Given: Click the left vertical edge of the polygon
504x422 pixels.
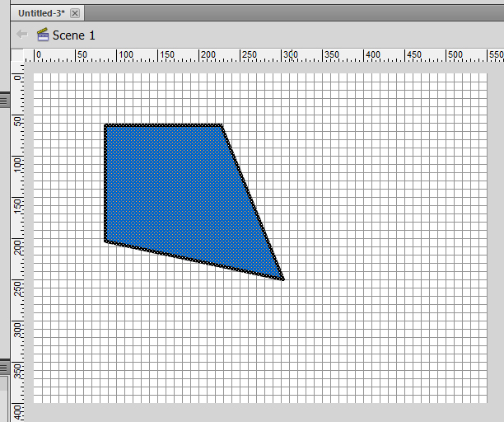Looking at the screenshot, I should (105, 183).
